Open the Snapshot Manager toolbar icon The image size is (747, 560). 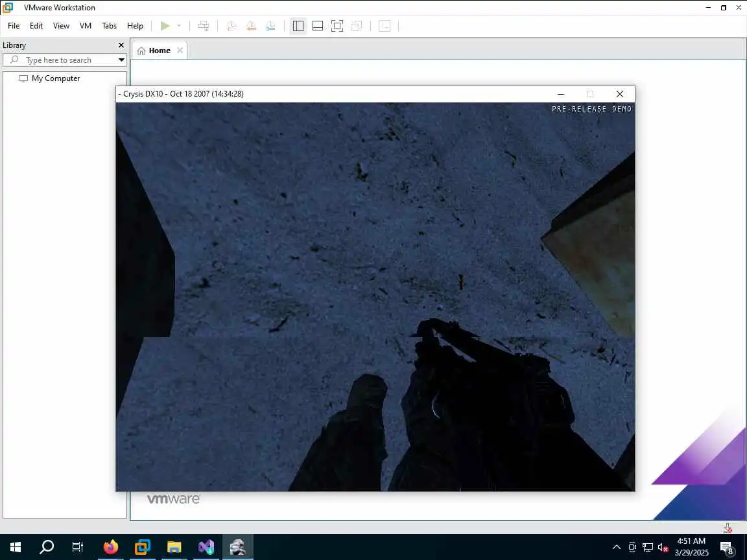coord(270,26)
